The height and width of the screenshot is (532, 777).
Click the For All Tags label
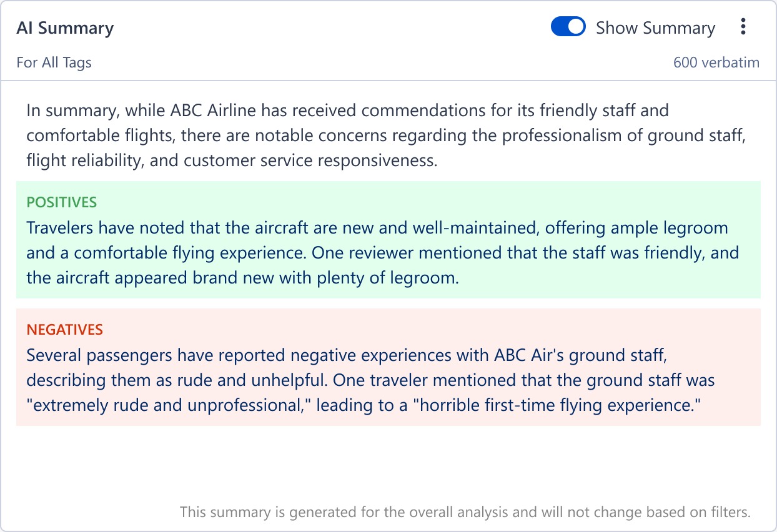(x=54, y=62)
